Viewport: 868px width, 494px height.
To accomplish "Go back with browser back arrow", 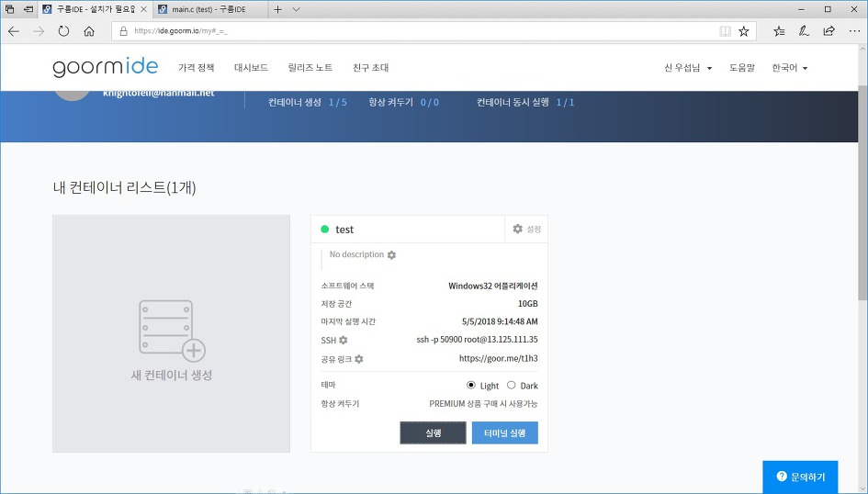I will (x=14, y=31).
